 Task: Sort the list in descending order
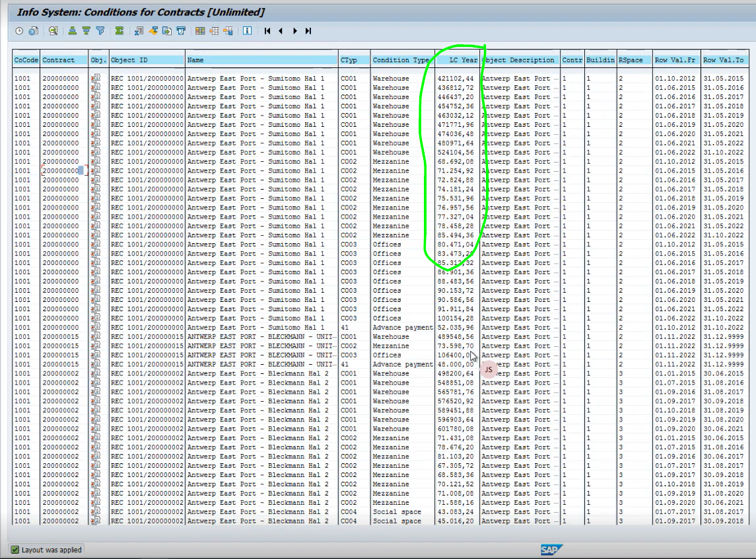(x=86, y=31)
